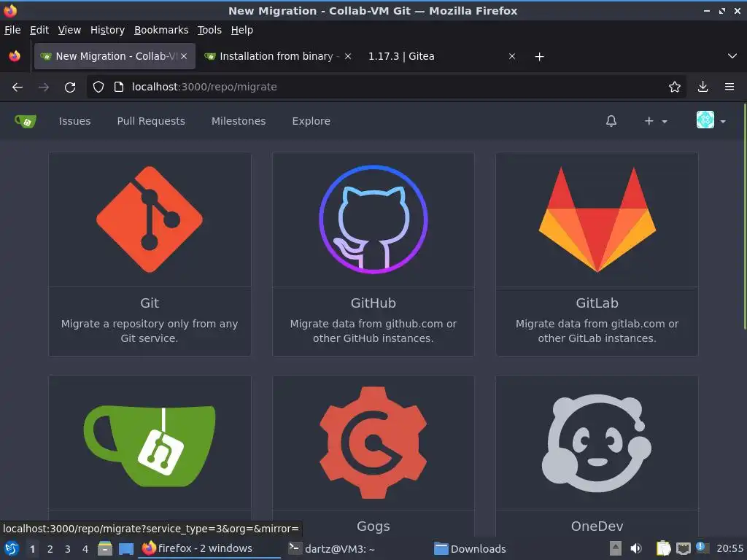Open the Firefox hamburger application menu

point(729,87)
